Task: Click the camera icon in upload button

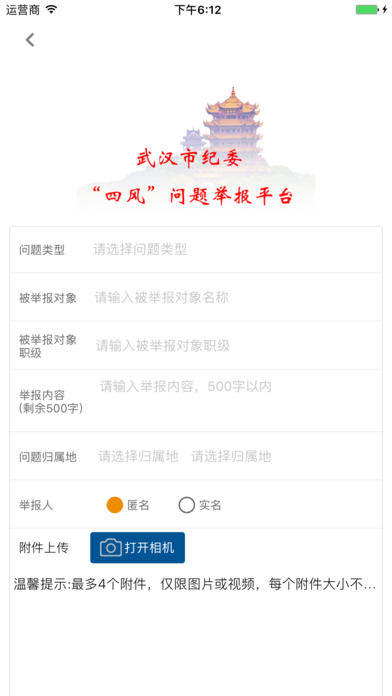Action: pos(111,548)
